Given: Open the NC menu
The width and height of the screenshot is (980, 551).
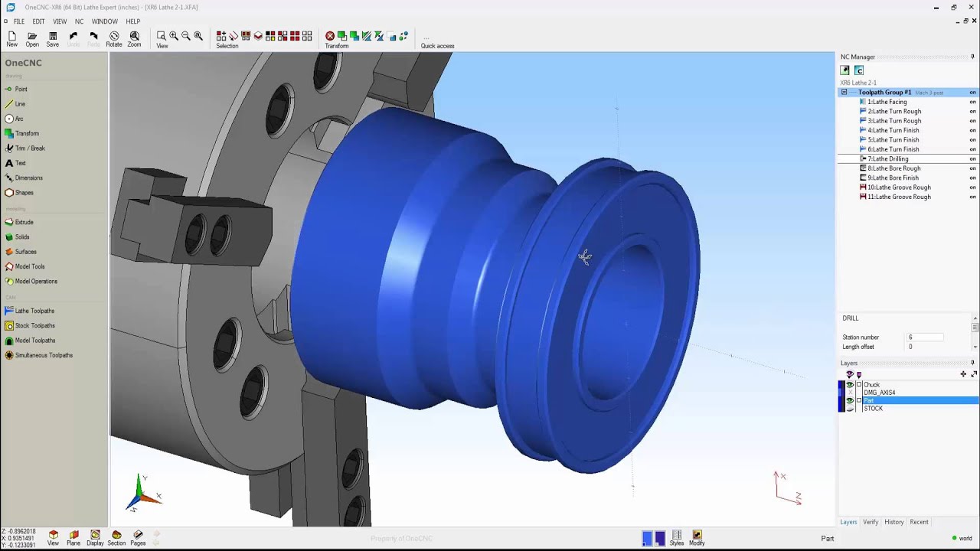Looking at the screenshot, I should 79,21.
